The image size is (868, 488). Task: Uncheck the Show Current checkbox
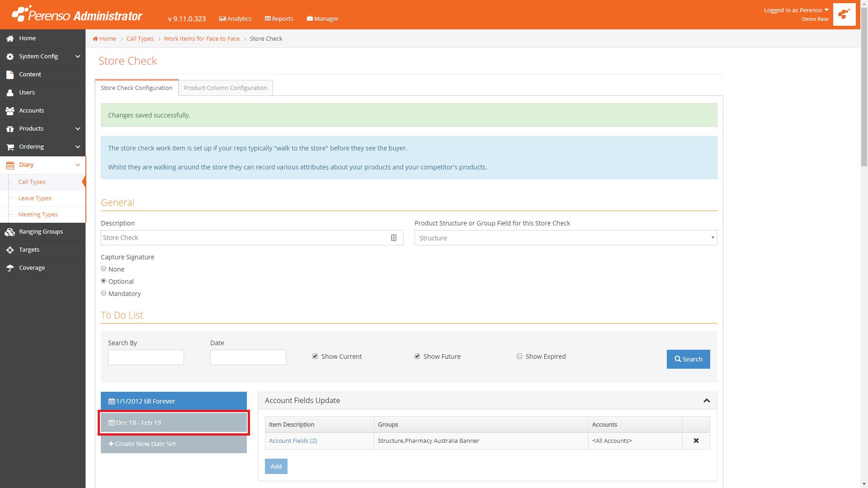tap(315, 356)
